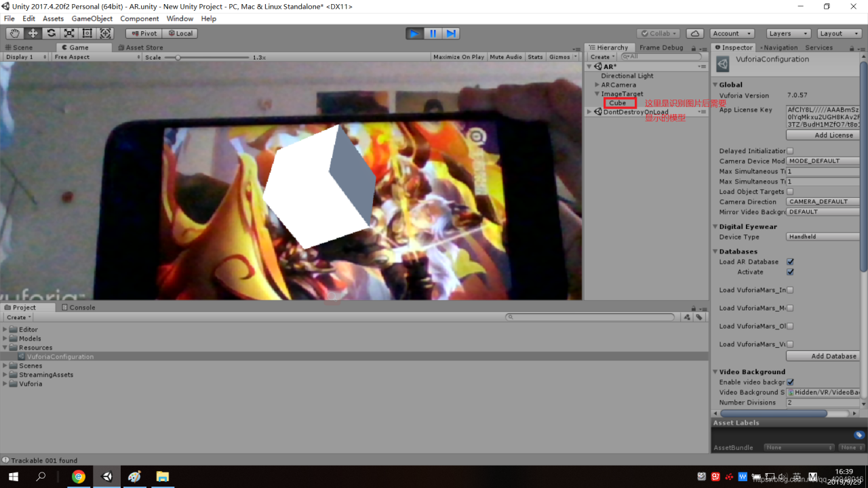Toggle Pivot handle position button
The width and height of the screenshot is (868, 488).
pos(143,33)
